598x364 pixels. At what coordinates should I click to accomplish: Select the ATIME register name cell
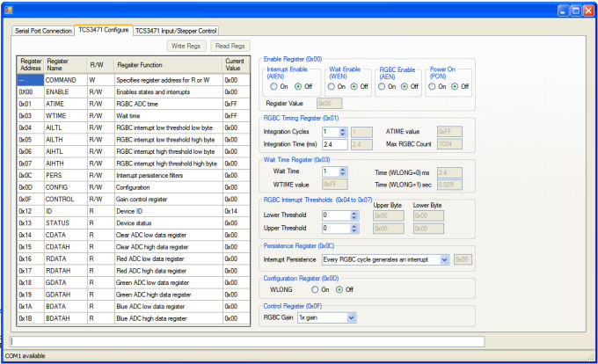click(x=66, y=104)
